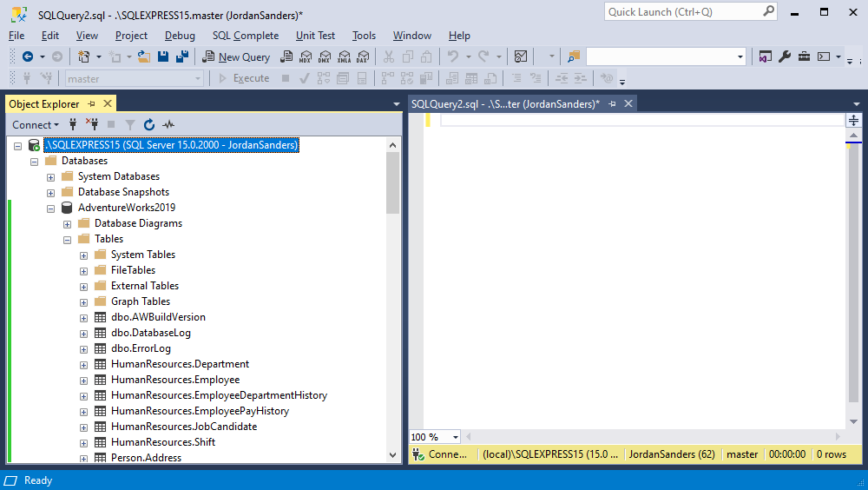Click the Save All icon
Viewport: 868px width, 490px height.
[182, 56]
